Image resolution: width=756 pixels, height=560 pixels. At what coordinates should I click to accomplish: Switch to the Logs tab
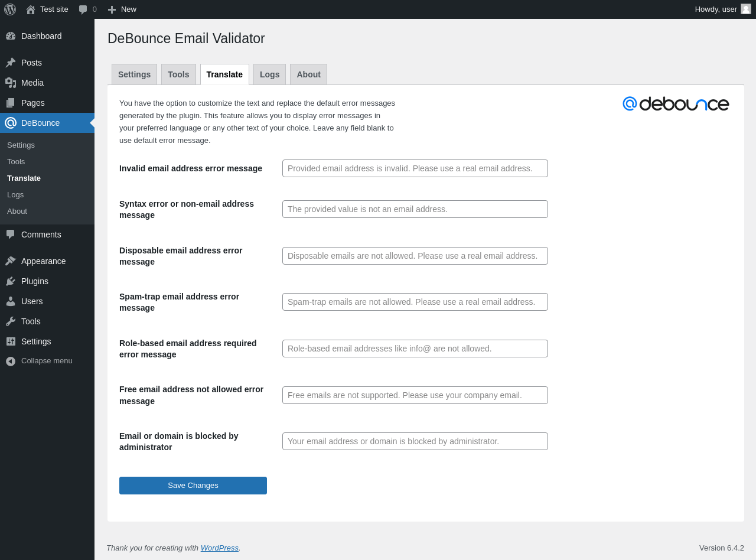click(x=269, y=74)
